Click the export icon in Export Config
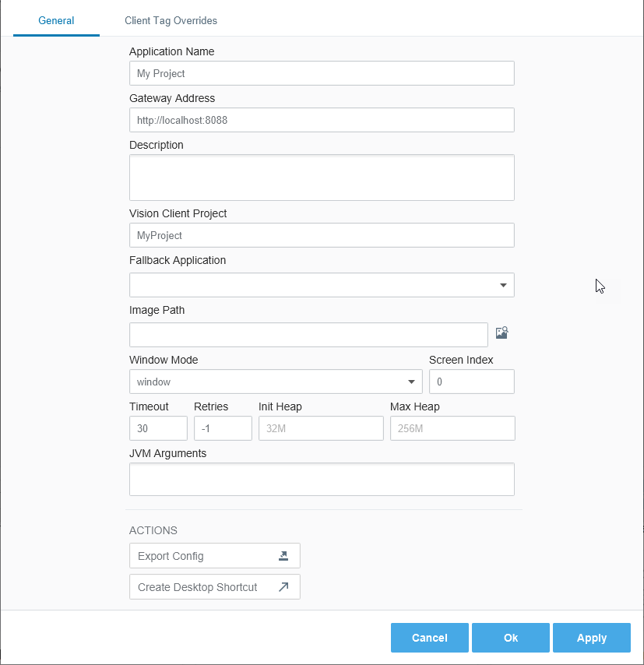 click(283, 555)
